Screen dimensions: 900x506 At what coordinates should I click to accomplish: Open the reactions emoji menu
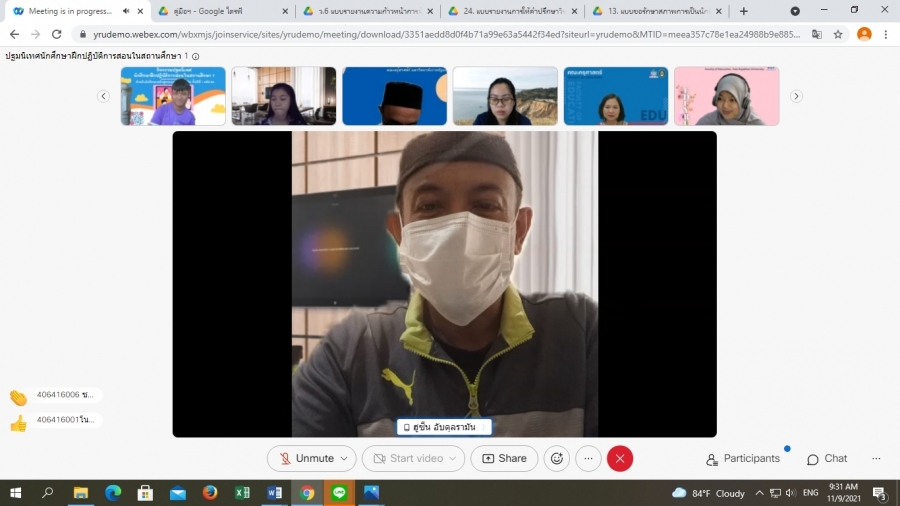coord(557,458)
